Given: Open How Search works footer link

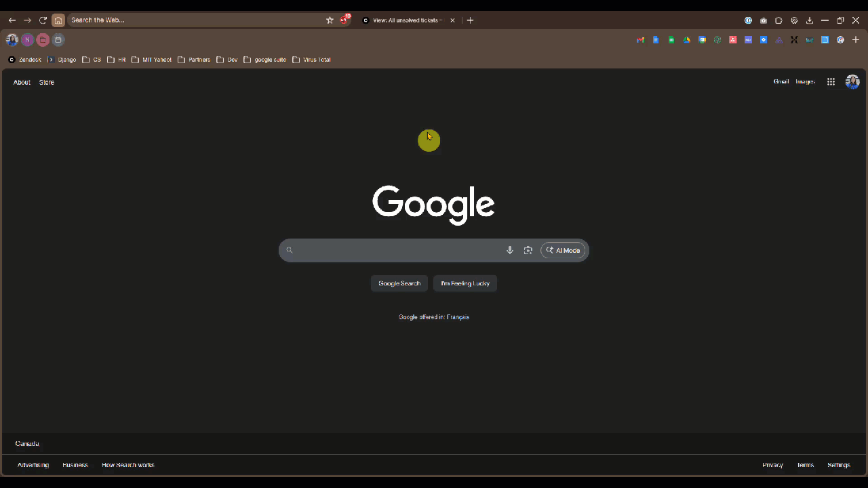Looking at the screenshot, I should pyautogui.click(x=128, y=465).
